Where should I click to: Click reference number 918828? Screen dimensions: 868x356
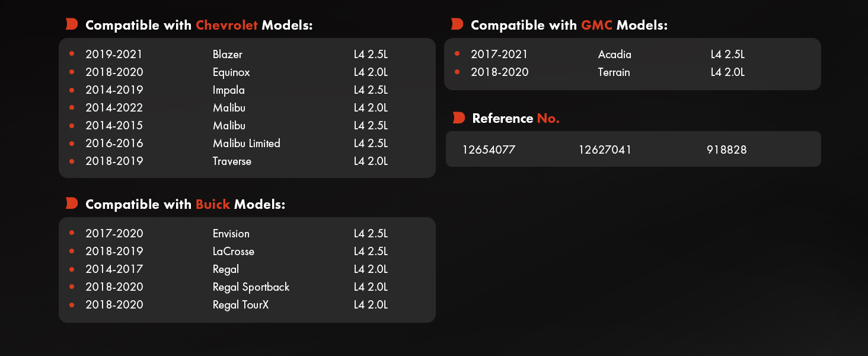[726, 150]
